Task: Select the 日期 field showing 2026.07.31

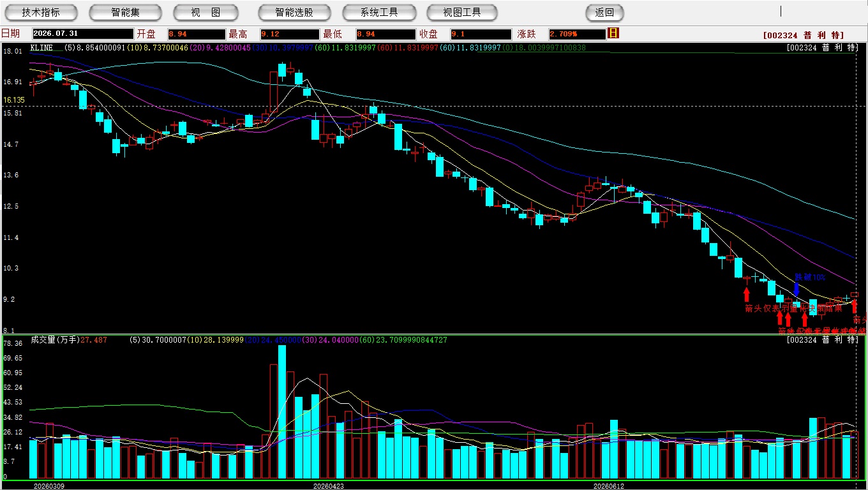Action: click(82, 34)
